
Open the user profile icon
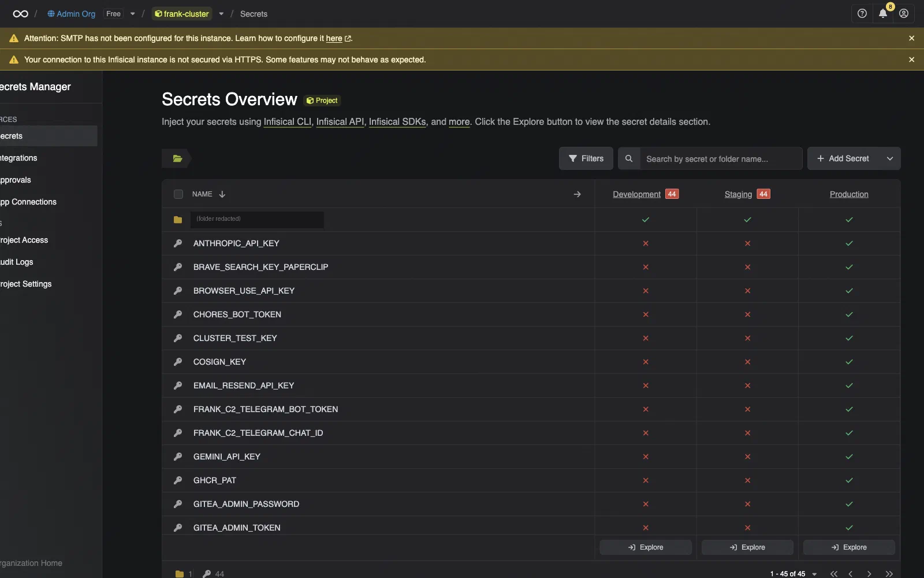[903, 13]
